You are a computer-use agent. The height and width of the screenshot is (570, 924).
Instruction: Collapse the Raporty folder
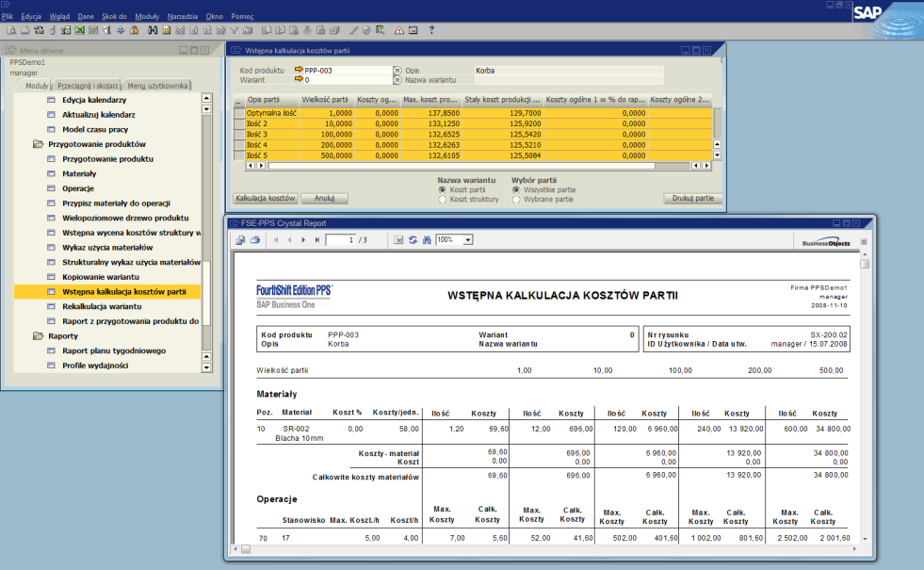39,335
